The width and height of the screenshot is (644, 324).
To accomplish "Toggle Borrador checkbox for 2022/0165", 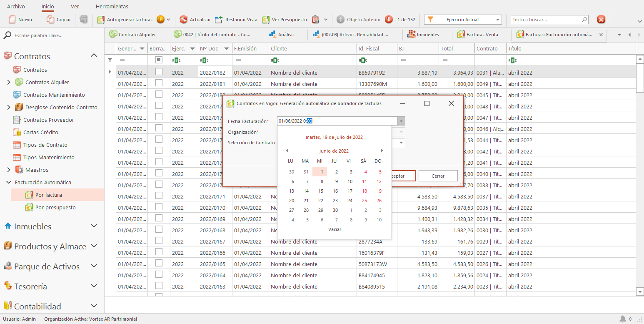I will (x=159, y=263).
